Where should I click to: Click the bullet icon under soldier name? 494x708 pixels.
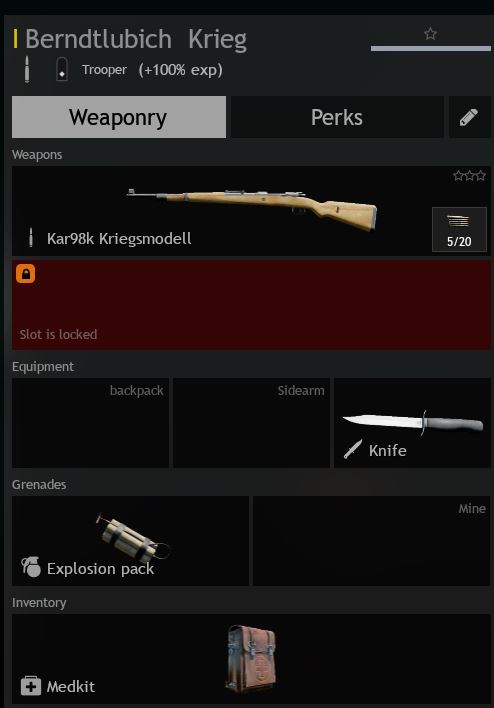click(27, 69)
